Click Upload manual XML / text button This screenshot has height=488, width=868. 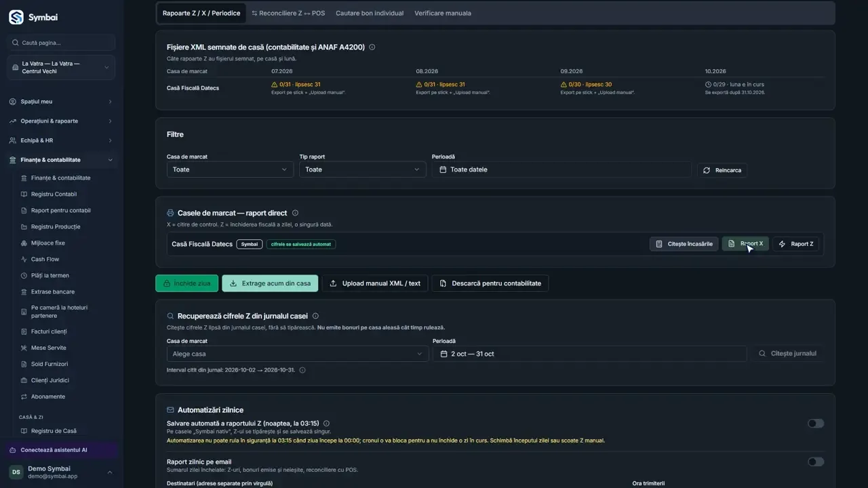tap(375, 283)
